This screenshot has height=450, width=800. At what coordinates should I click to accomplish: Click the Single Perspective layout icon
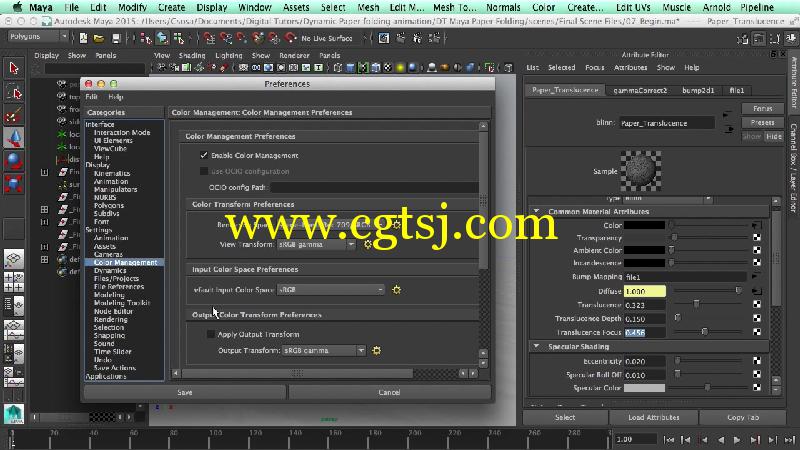point(14,259)
